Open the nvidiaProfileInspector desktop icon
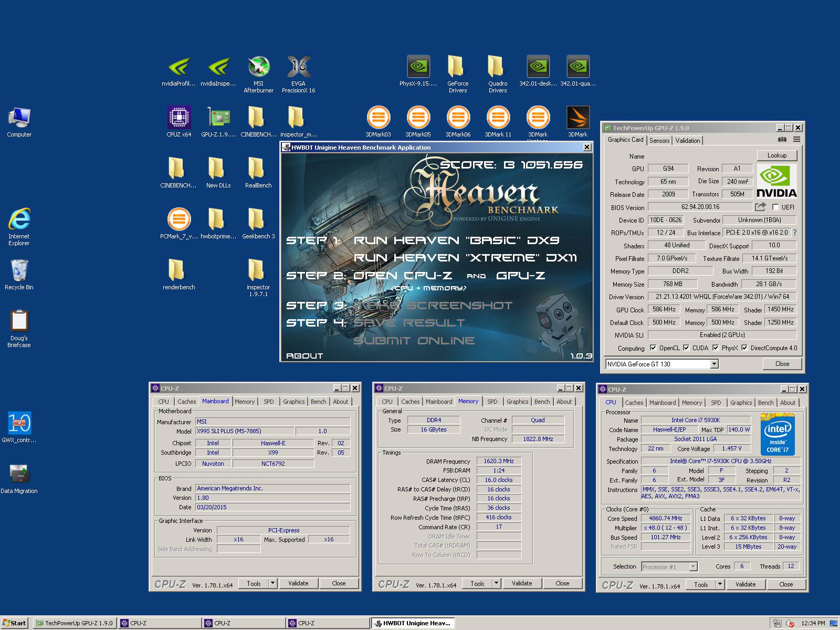The height and width of the screenshot is (630, 840). coord(178,71)
